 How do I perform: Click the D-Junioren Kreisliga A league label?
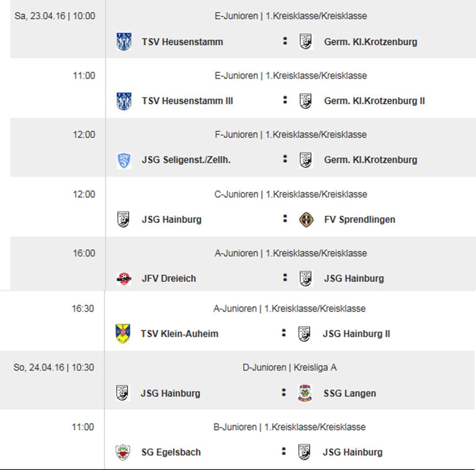click(x=289, y=368)
